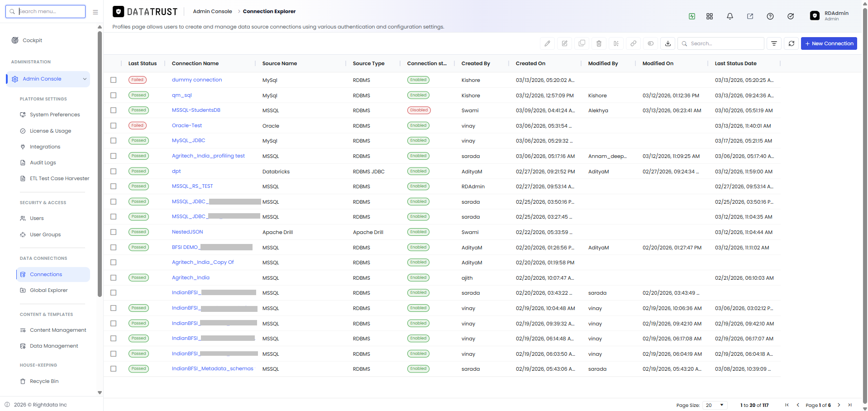The width and height of the screenshot is (868, 411).
Task: Open the Agritech_India_profiling test link
Action: click(208, 156)
